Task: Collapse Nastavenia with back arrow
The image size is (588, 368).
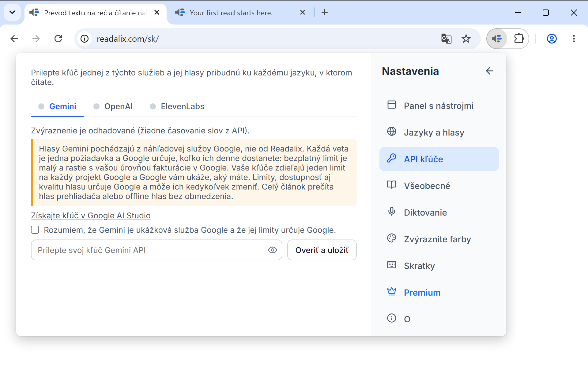Action: tap(489, 71)
